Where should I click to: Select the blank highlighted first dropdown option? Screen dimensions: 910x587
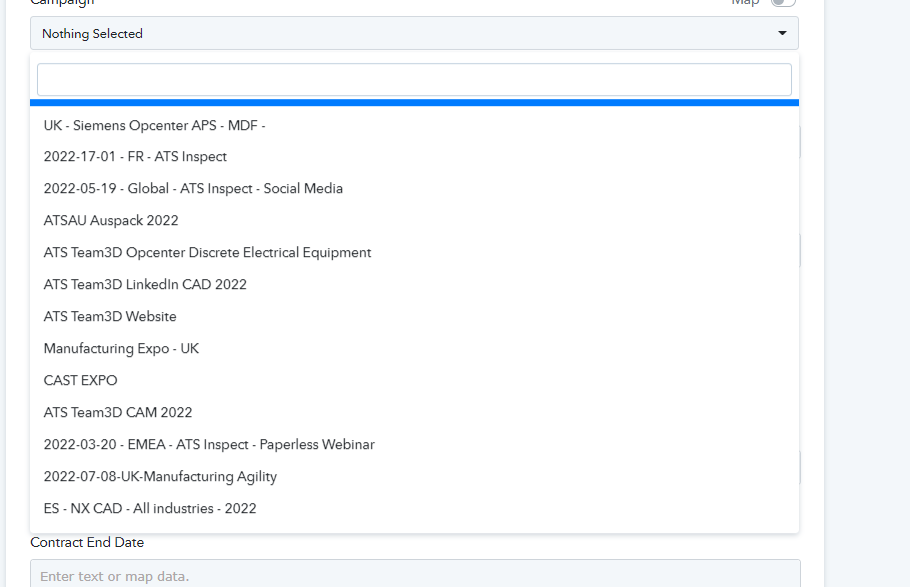click(x=414, y=103)
